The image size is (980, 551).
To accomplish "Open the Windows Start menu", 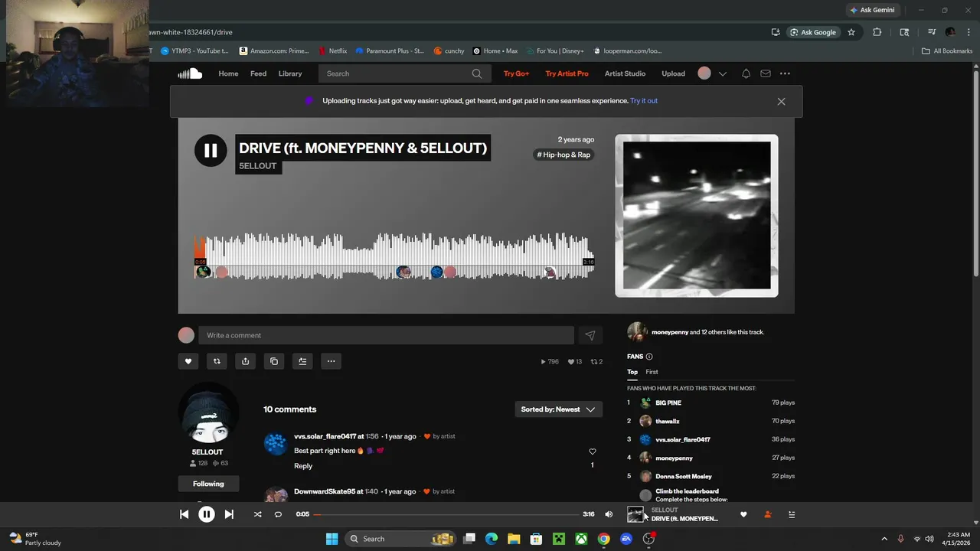I will click(x=332, y=539).
